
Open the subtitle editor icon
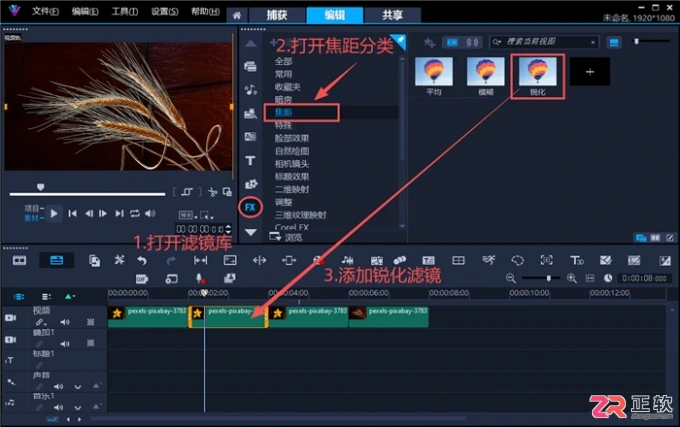(x=428, y=261)
